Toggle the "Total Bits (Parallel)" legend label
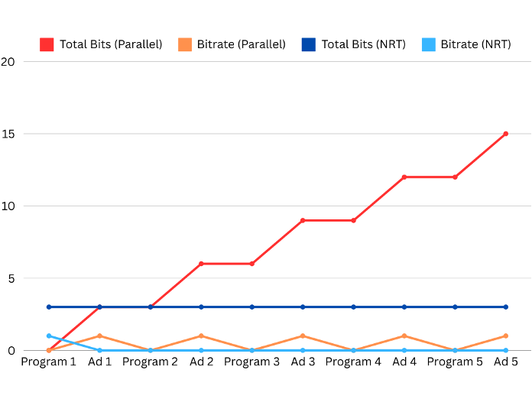Viewport: 532px width, 399px height. point(111,44)
